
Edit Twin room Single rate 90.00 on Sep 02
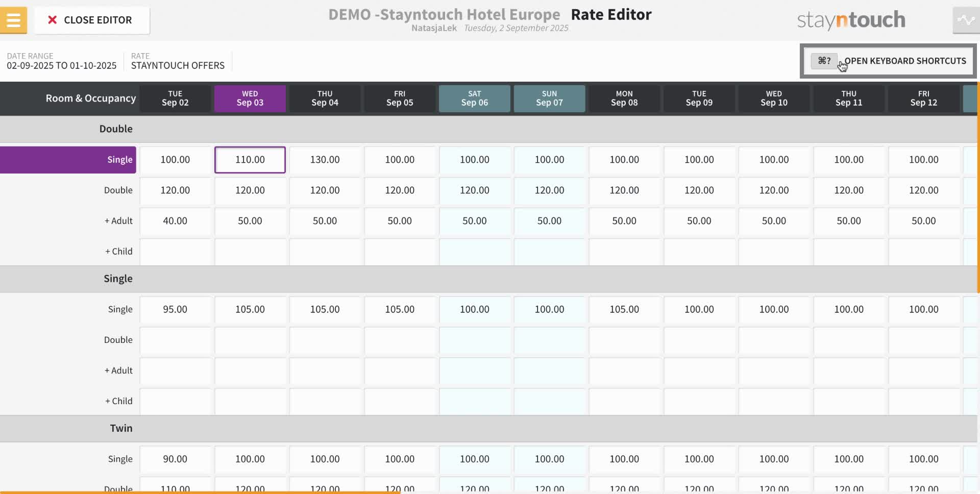point(175,459)
